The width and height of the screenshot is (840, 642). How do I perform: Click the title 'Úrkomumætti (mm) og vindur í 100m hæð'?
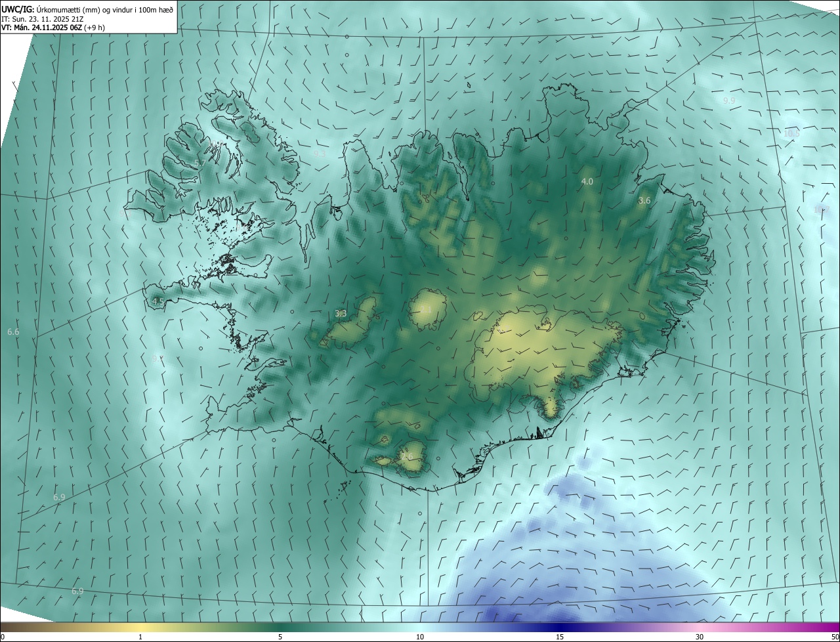coord(104,9)
